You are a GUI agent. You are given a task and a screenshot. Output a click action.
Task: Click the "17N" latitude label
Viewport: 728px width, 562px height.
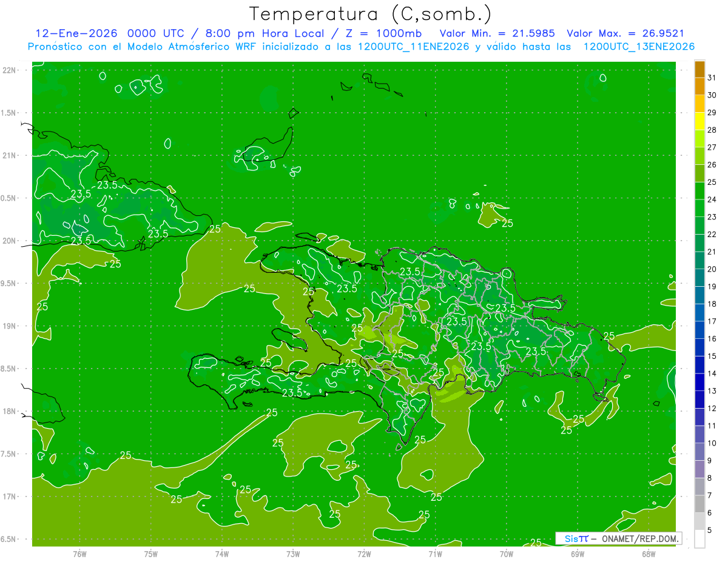(9, 497)
